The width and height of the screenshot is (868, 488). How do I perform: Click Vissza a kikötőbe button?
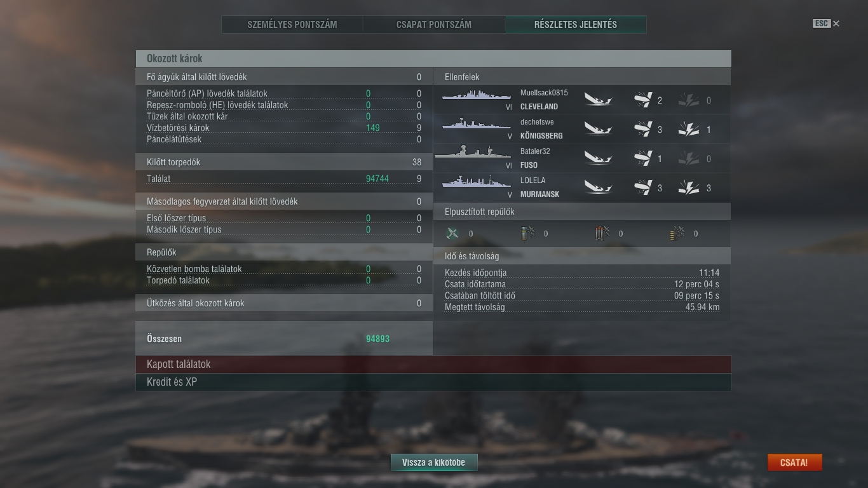coord(433,463)
